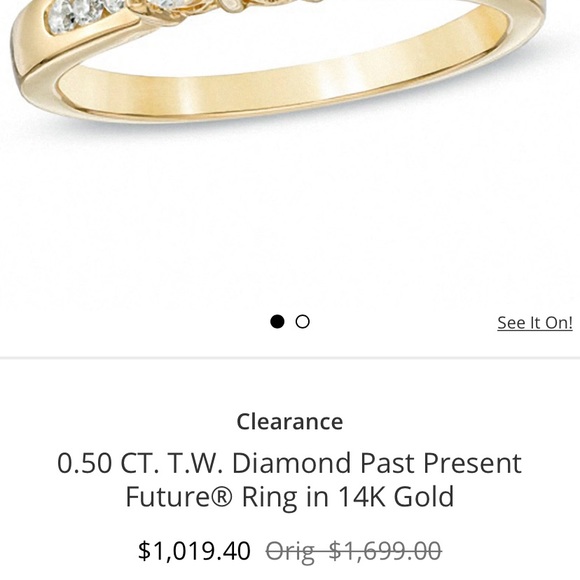The width and height of the screenshot is (580, 580).
Task: Click the Past Present words in title
Action: coord(441,463)
